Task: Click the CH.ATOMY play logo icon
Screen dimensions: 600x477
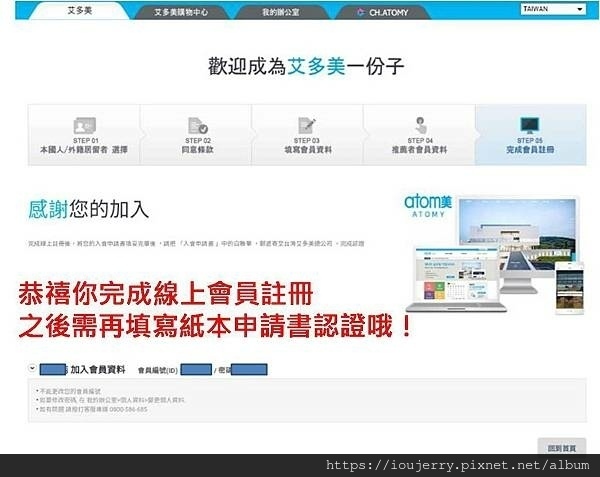Action: [360, 12]
